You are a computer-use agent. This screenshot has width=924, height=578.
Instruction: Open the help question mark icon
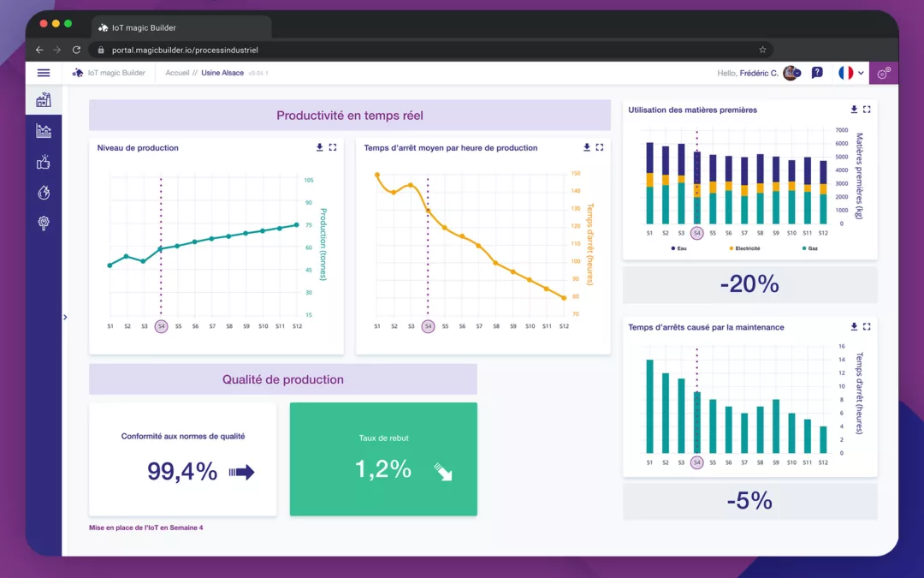coord(817,73)
